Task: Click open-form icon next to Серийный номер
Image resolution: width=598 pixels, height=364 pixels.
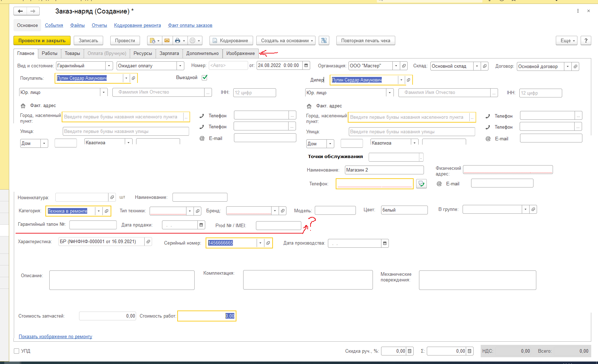Action: click(x=268, y=243)
